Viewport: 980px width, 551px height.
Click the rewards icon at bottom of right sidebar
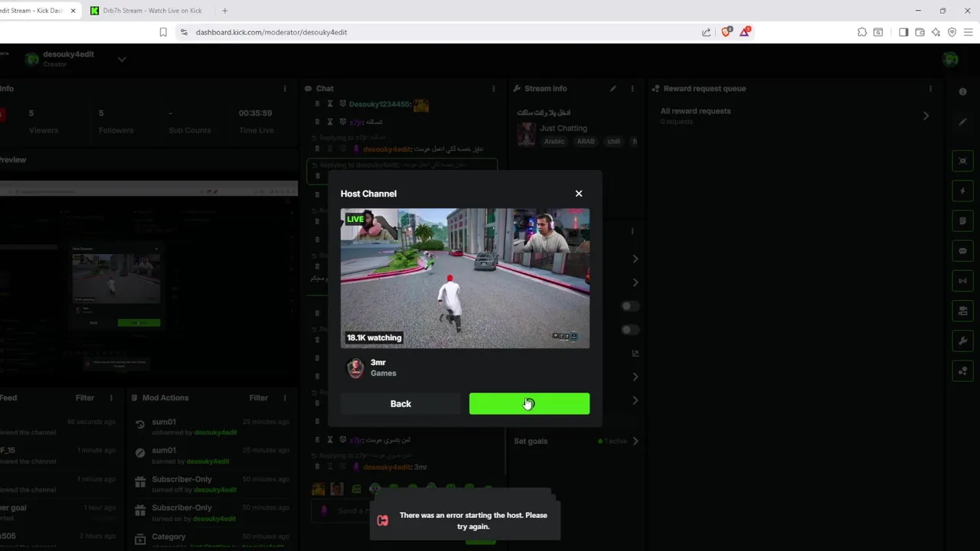coord(962,371)
